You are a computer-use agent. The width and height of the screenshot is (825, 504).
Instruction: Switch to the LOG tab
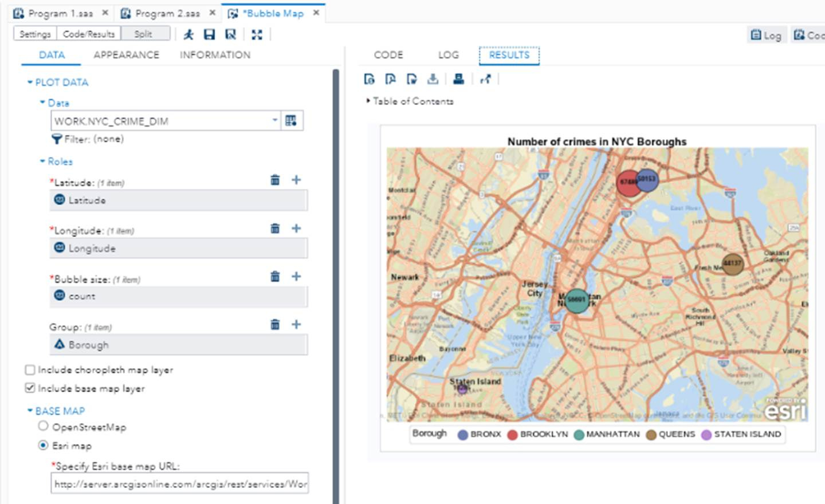[449, 55]
